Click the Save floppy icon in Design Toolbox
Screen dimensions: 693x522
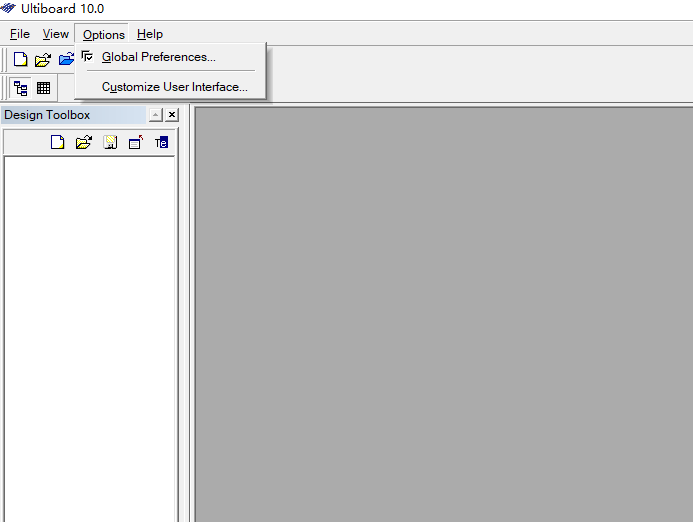[110, 142]
